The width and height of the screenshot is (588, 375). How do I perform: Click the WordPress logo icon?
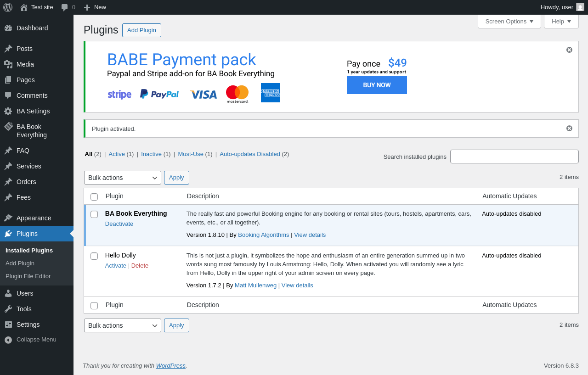[8, 7]
